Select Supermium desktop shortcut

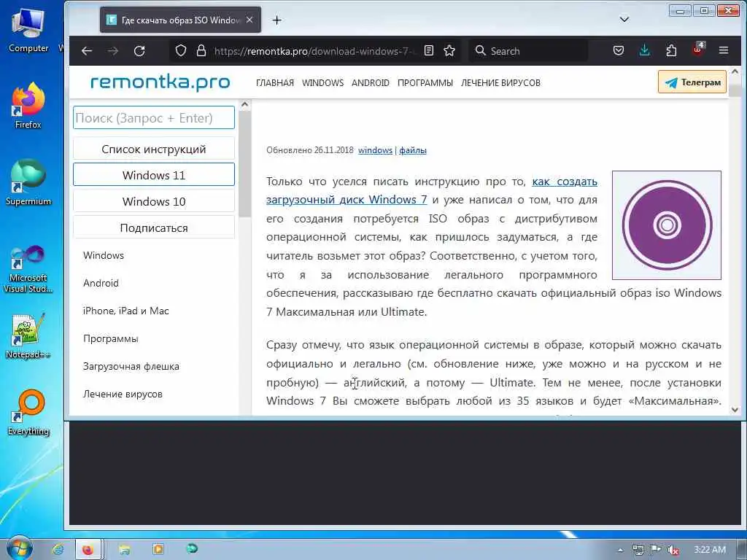(x=28, y=182)
